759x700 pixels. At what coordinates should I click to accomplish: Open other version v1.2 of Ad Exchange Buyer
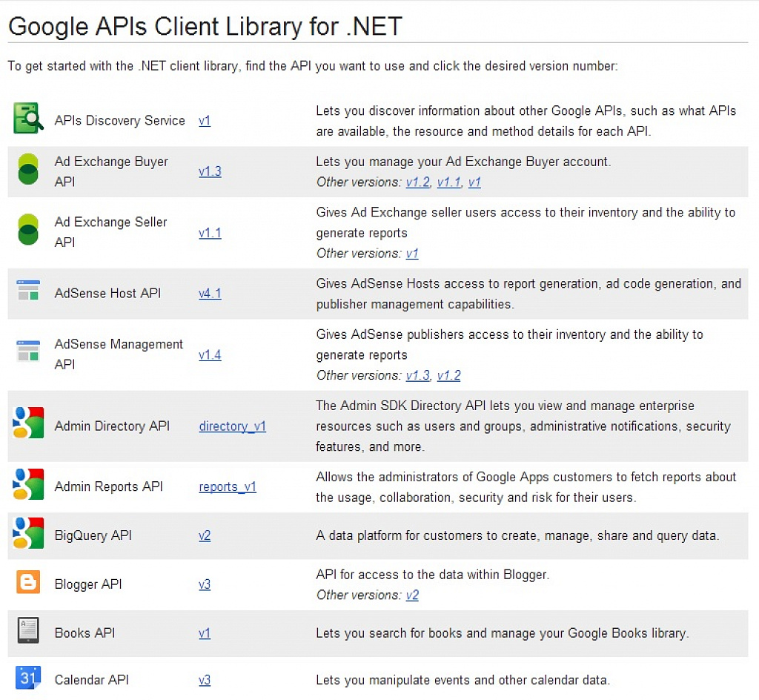[418, 182]
